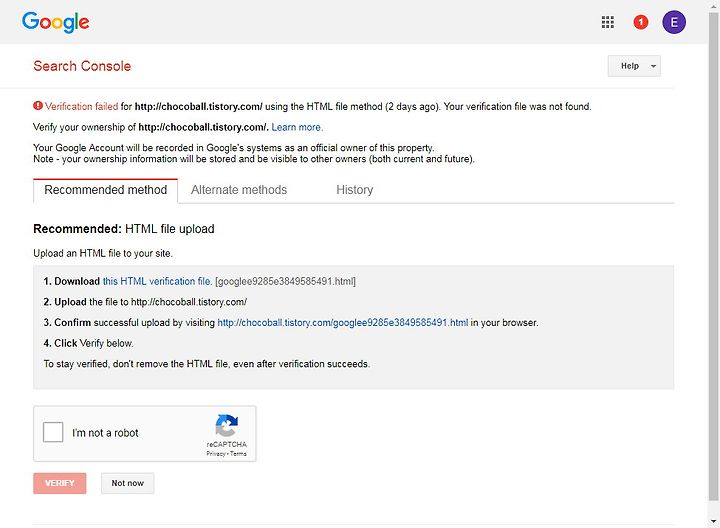Screen dimensions: 720x528
Task: Click the VERIFY button
Action: click(60, 483)
